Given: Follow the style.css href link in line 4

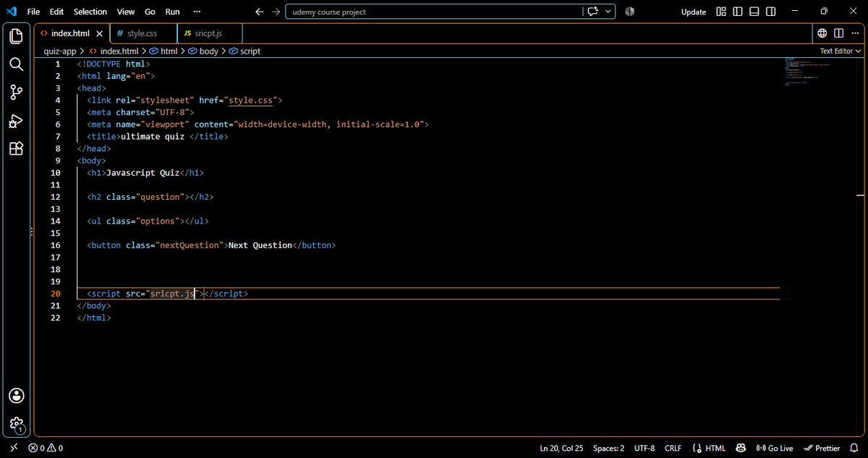Looking at the screenshot, I should point(250,100).
